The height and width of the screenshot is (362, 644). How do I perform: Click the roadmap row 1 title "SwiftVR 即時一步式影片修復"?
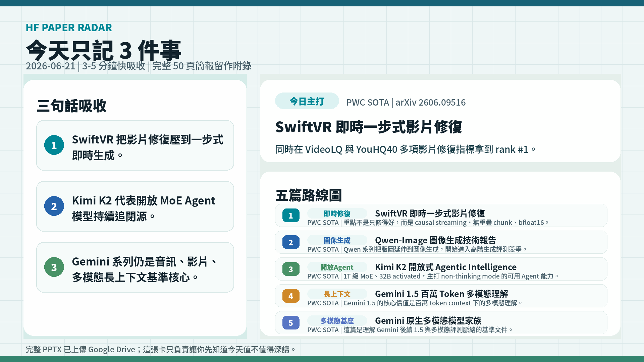(430, 214)
